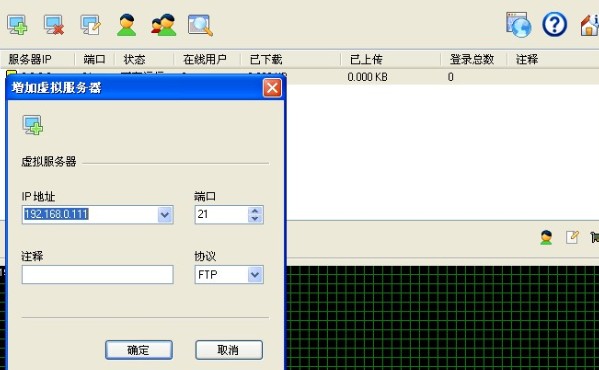Decrease the port number with down arrow
599x370 pixels.
click(255, 218)
